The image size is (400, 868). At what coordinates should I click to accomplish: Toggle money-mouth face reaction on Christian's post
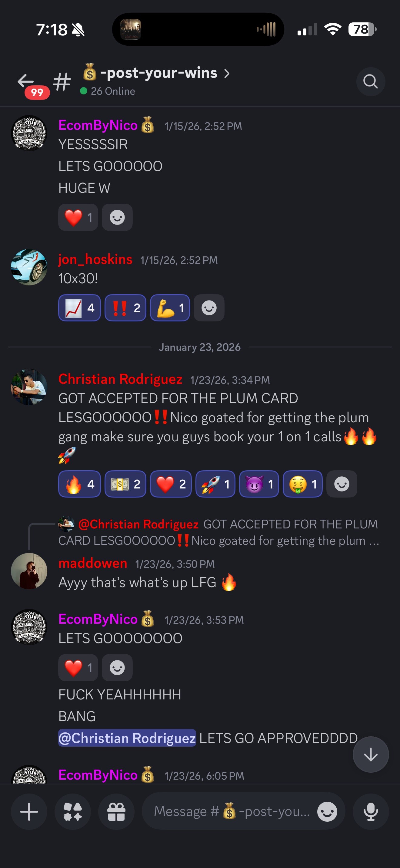point(302,484)
